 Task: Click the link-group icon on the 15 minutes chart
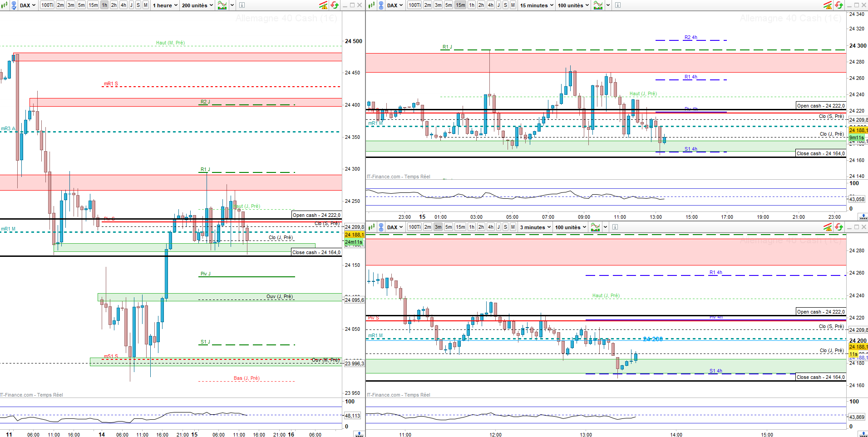(x=381, y=5)
